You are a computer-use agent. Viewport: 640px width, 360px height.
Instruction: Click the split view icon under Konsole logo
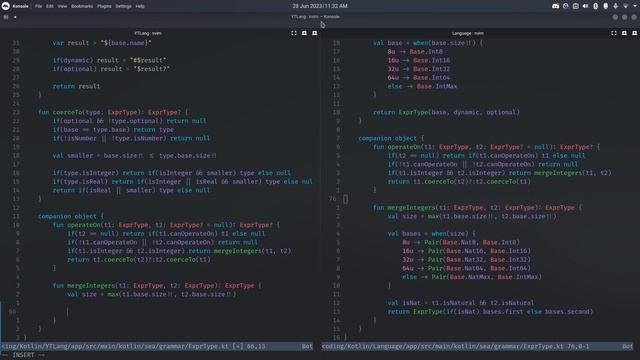click(x=6, y=17)
